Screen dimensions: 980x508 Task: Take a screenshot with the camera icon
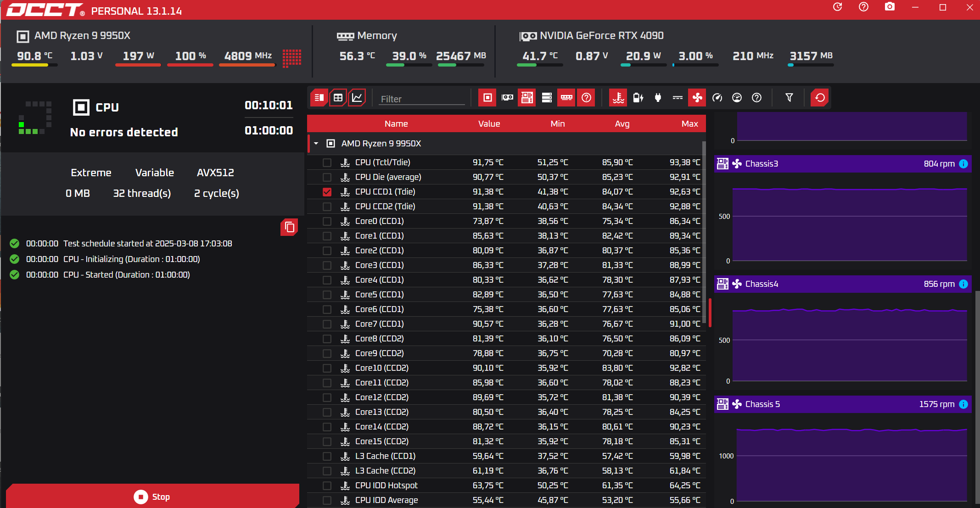pos(890,7)
